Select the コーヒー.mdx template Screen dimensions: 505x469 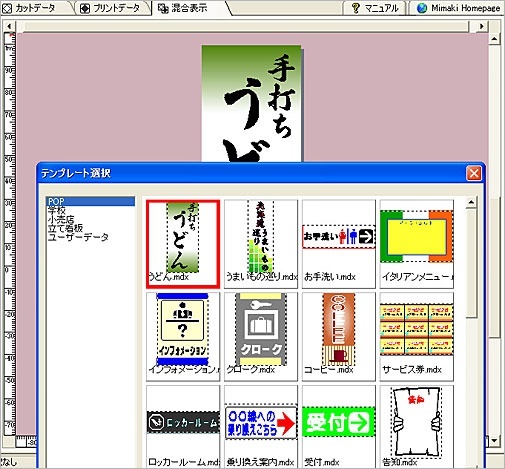coord(339,337)
